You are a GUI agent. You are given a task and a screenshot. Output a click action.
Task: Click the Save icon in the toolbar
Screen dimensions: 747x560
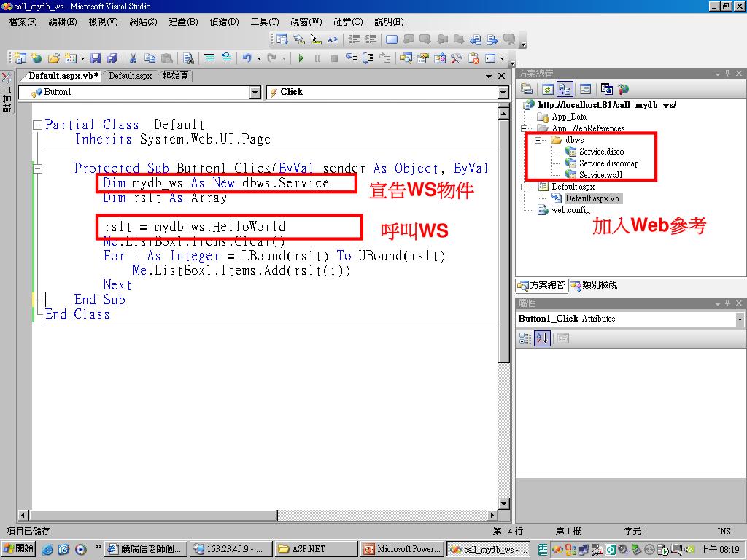96,58
